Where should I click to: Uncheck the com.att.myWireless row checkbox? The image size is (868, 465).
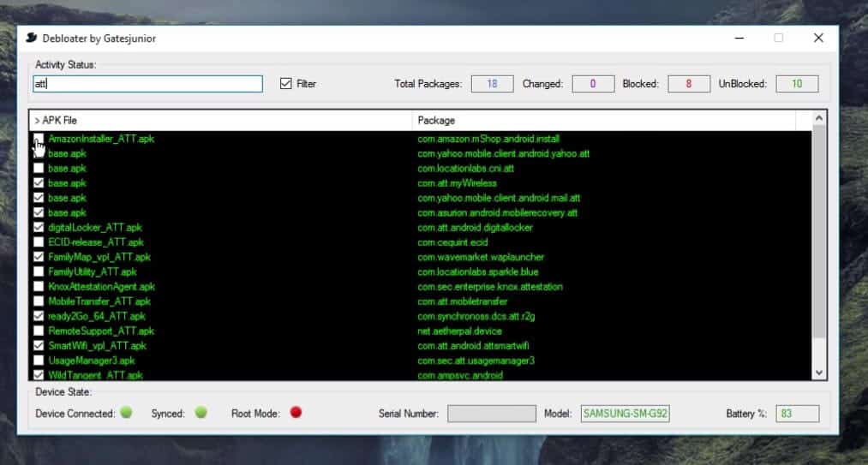click(x=39, y=183)
